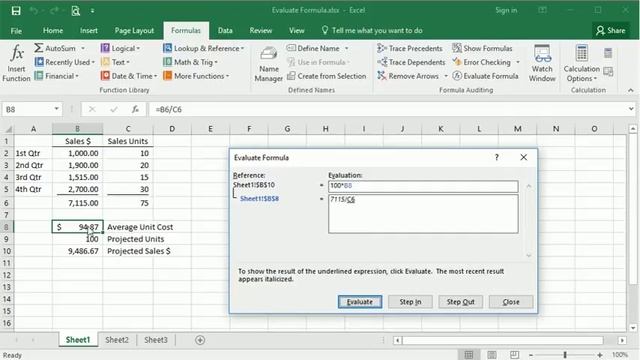Customize Quick Access Toolbar dropdown

93,11
